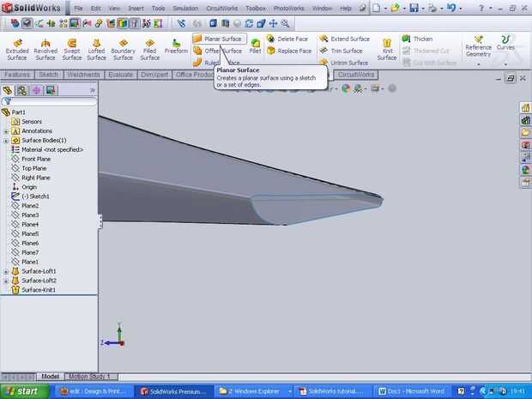532x399 pixels.
Task: Select the Revolved Surface tool
Action: (45, 50)
